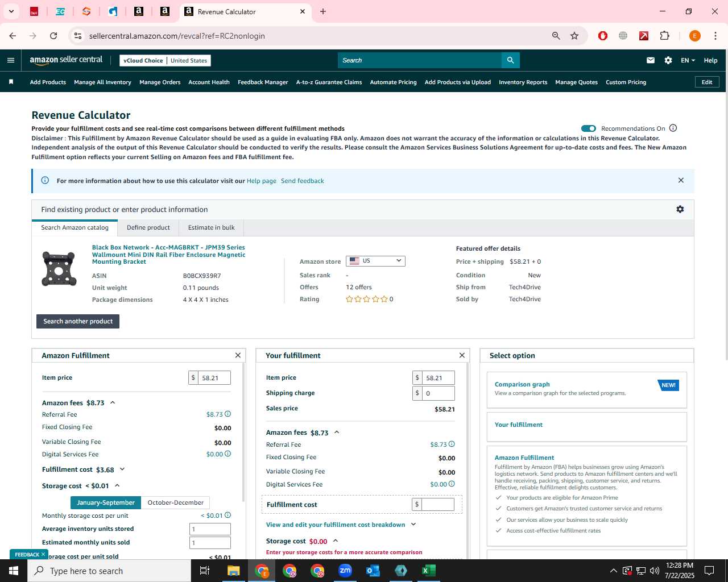This screenshot has height=582, width=728.
Task: Click Average inventory units stored field
Action: tap(210, 529)
